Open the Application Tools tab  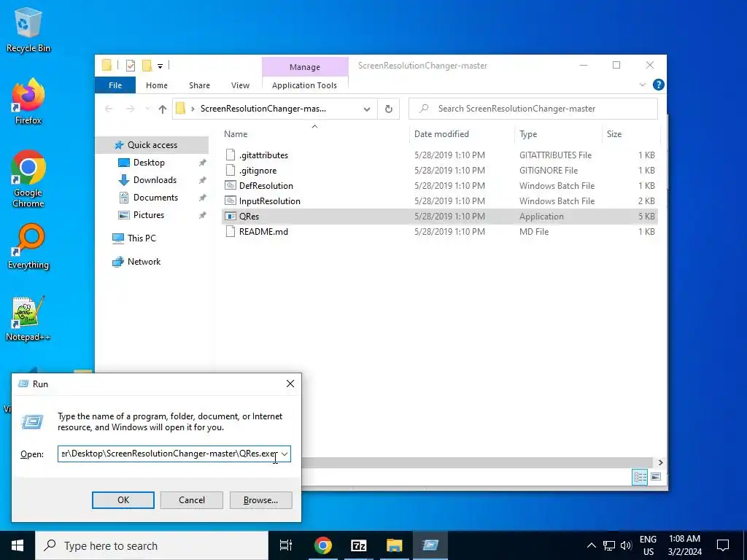pos(304,85)
